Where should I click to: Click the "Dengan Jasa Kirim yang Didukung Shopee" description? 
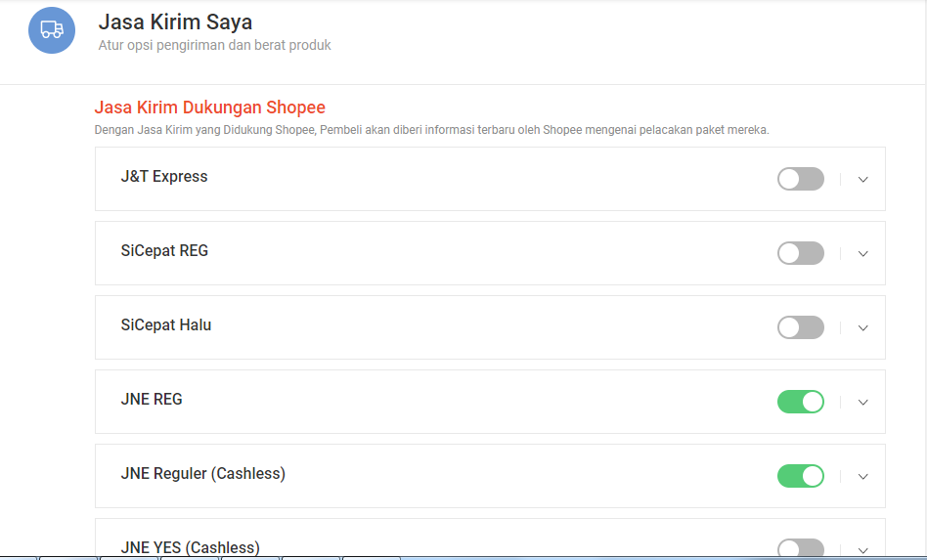tap(431, 130)
